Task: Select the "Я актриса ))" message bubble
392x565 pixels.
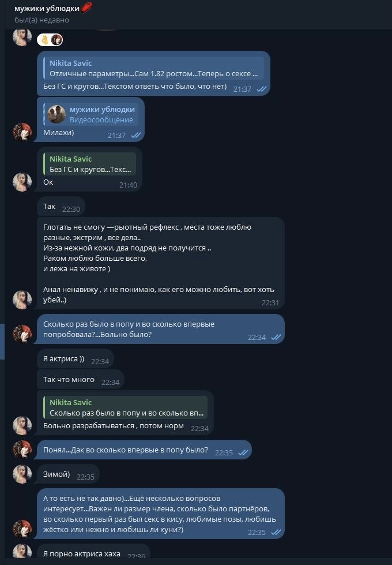Action: coord(75,359)
